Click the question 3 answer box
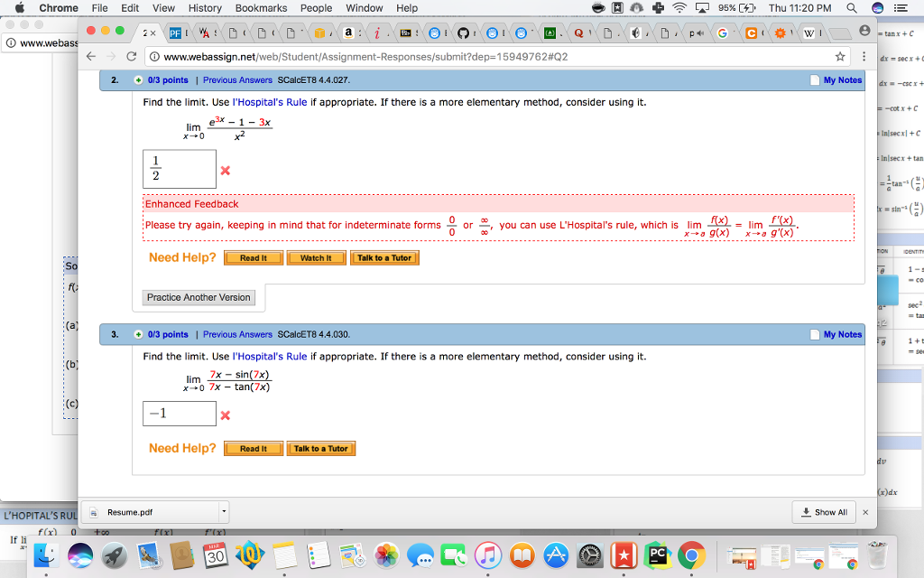Viewport: 924px width, 578px height. point(180,414)
